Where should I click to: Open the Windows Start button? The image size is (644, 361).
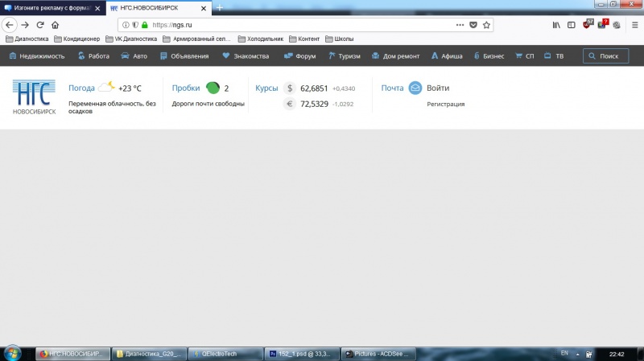(x=12, y=353)
